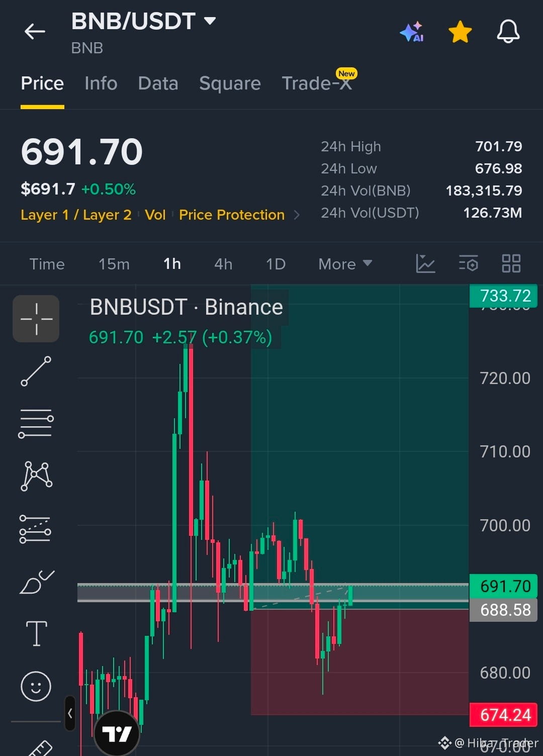This screenshot has height=756, width=543.
Task: Switch to the Data tab
Action: click(158, 83)
